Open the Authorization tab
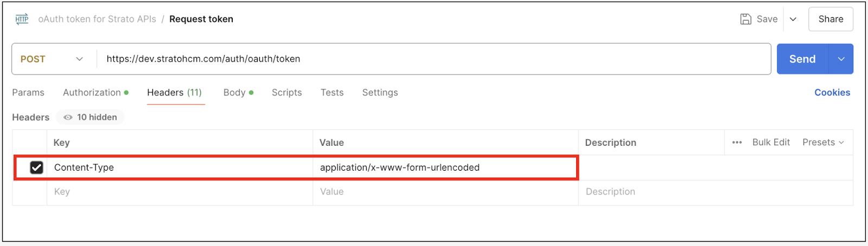Image resolution: width=868 pixels, height=246 pixels. pyautogui.click(x=92, y=93)
